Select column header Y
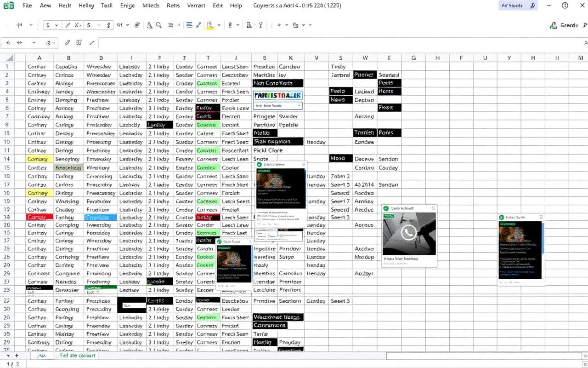Image resolution: width=588 pixels, height=368 pixels. pyautogui.click(x=509, y=57)
